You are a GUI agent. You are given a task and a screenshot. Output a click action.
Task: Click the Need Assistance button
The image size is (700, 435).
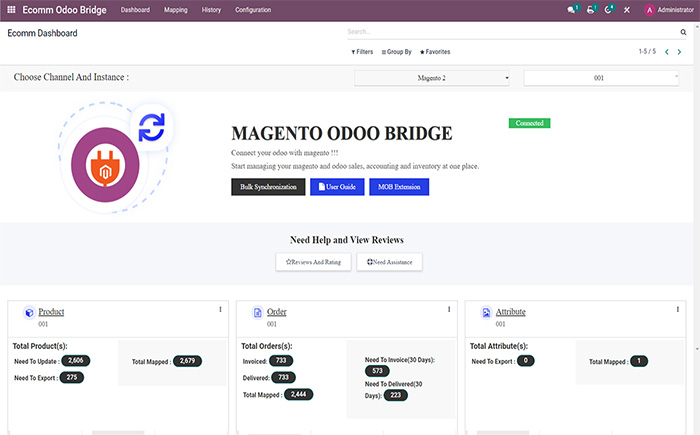coord(389,262)
